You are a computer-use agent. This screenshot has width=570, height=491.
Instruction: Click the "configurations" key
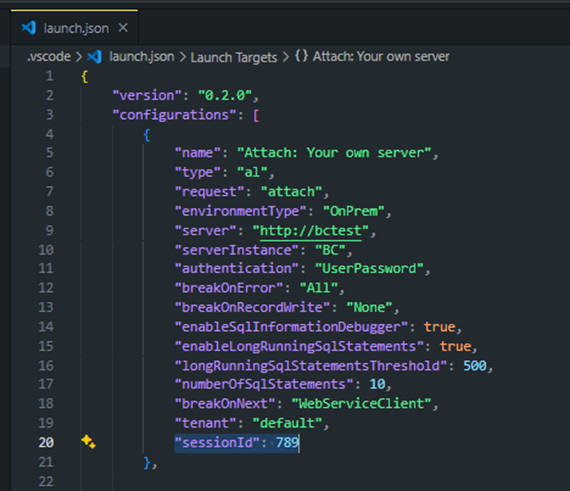pos(174,115)
